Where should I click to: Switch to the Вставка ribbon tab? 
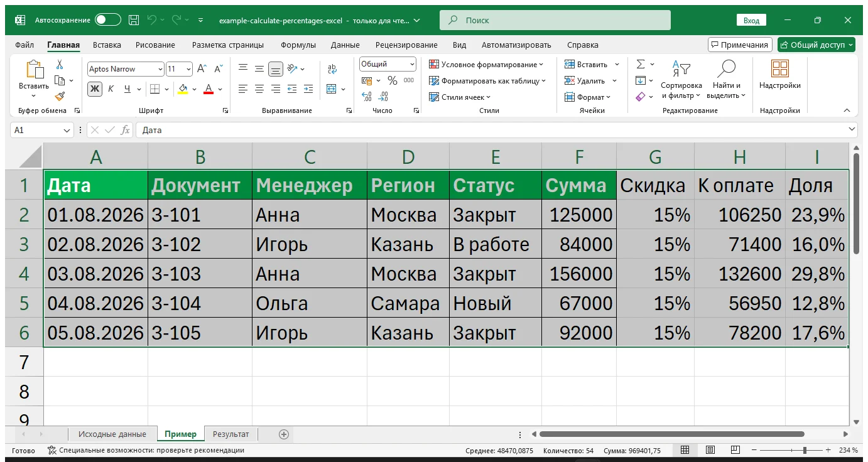[x=107, y=45]
